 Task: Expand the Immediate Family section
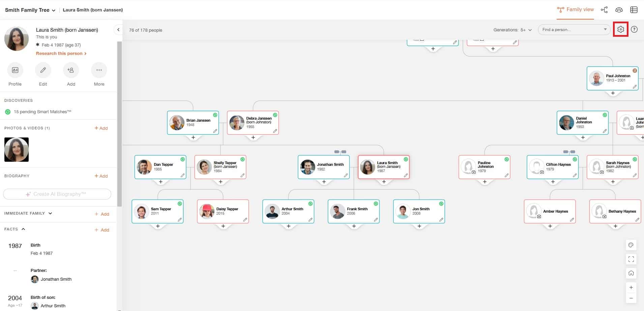point(50,213)
